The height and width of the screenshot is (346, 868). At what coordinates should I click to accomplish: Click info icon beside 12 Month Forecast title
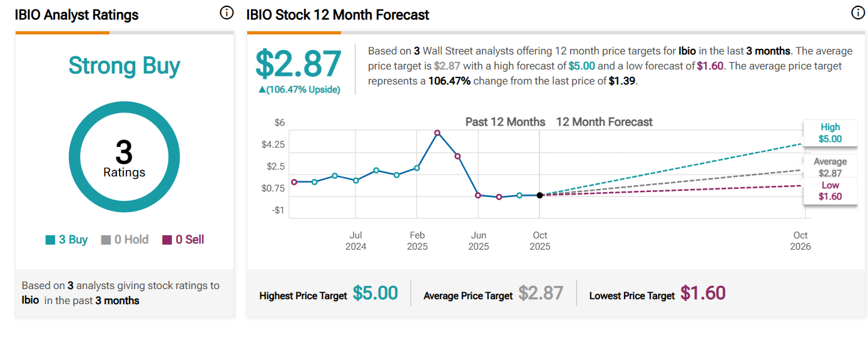857,13
